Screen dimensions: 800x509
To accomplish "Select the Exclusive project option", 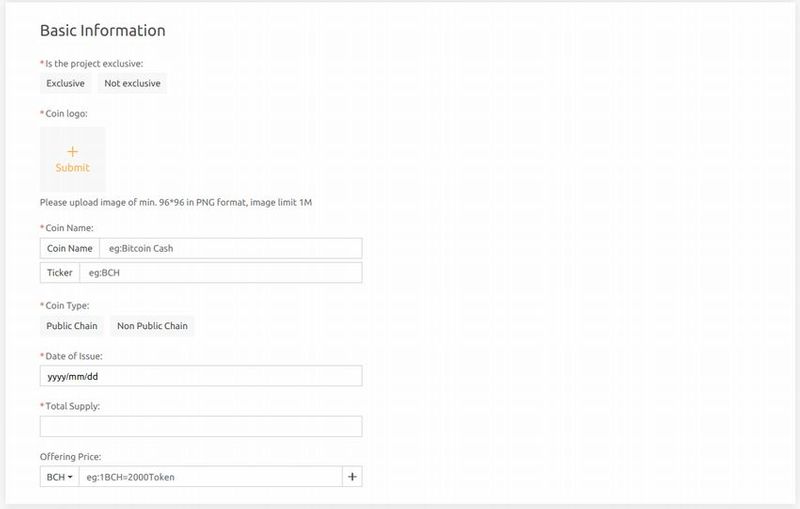I will tap(66, 84).
